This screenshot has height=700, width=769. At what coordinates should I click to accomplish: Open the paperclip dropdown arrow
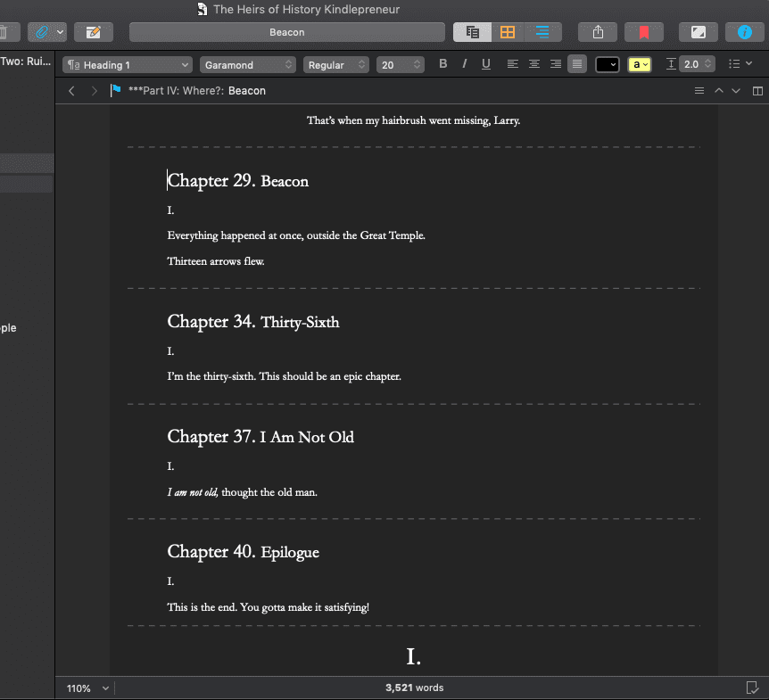[x=61, y=32]
